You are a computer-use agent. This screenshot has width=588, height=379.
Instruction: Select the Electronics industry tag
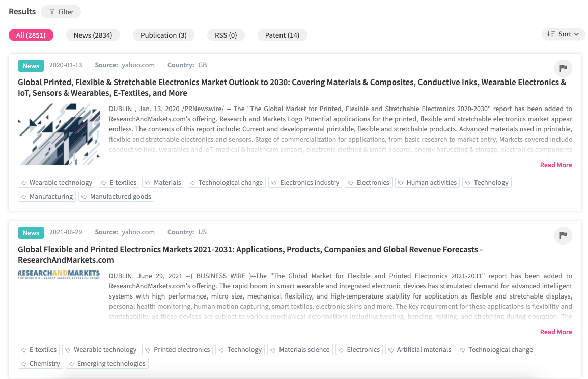point(304,182)
